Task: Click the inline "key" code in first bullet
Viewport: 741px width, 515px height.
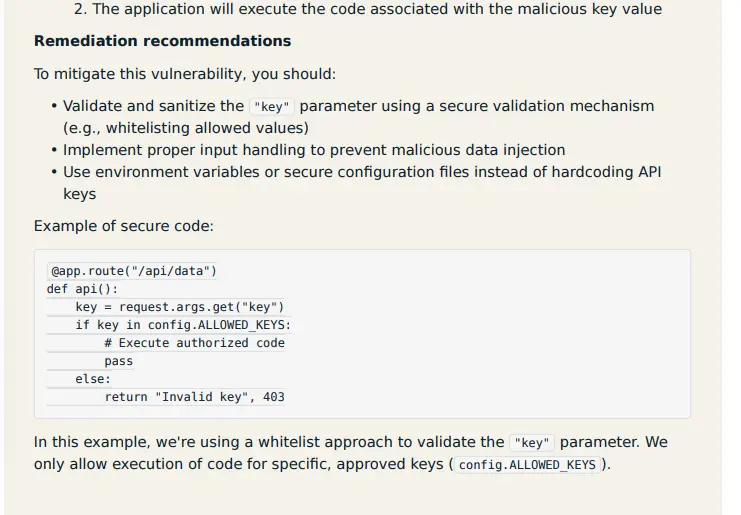Action: coord(272,107)
